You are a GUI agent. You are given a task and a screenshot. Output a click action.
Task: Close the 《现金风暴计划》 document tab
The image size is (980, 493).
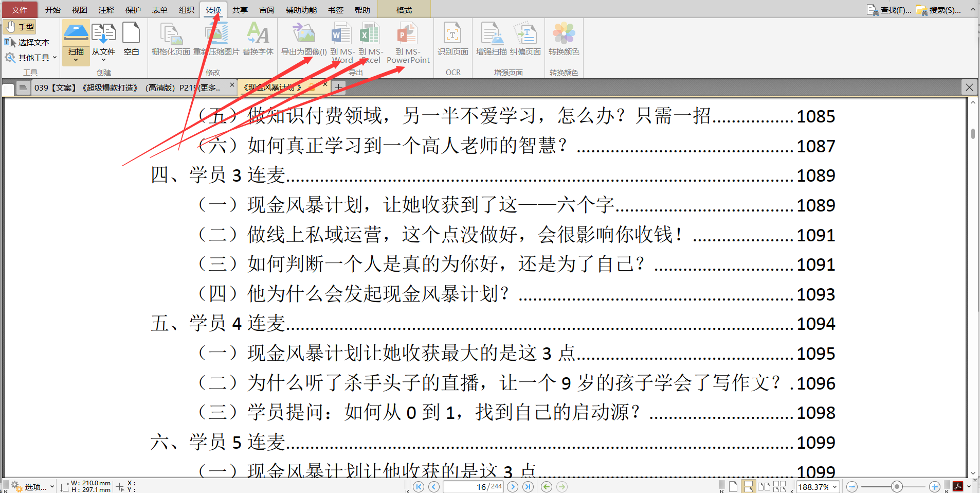tap(325, 84)
